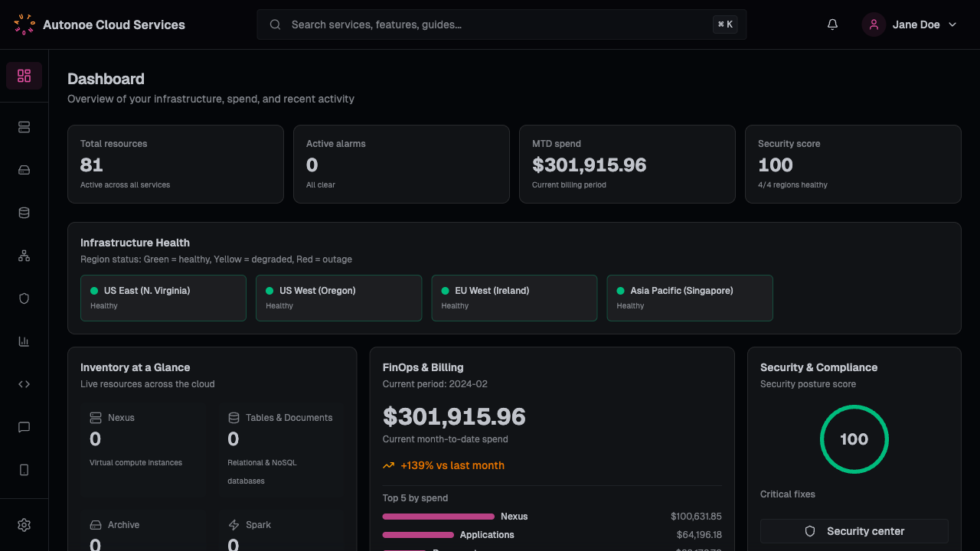Click the Tables & Documents database icon
The image size is (980, 551).
coord(234,418)
